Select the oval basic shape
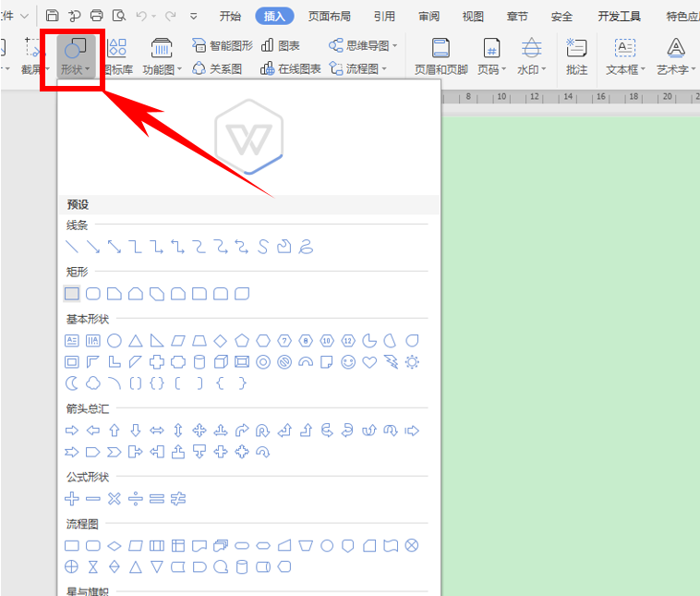The height and width of the screenshot is (596, 700). [x=115, y=341]
